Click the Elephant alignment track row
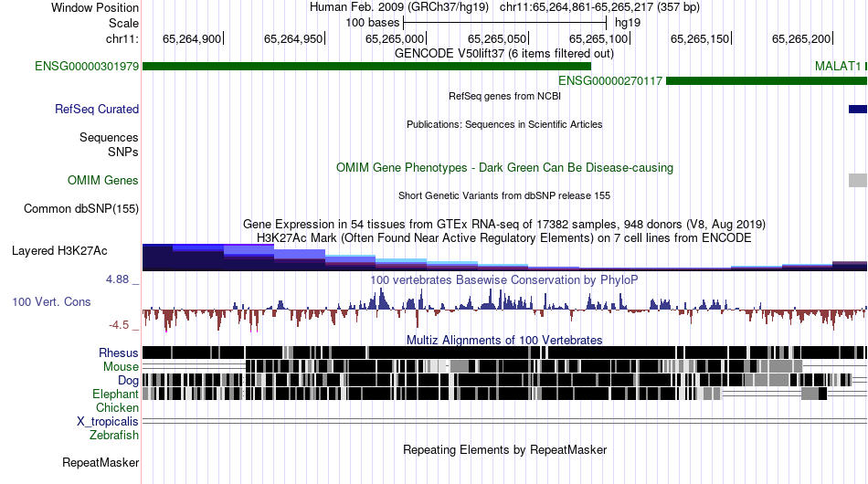Image resolution: width=868 pixels, height=484 pixels. (x=504, y=394)
